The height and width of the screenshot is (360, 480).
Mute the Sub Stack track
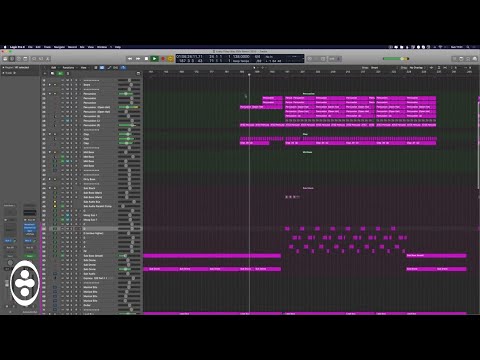click(x=67, y=188)
